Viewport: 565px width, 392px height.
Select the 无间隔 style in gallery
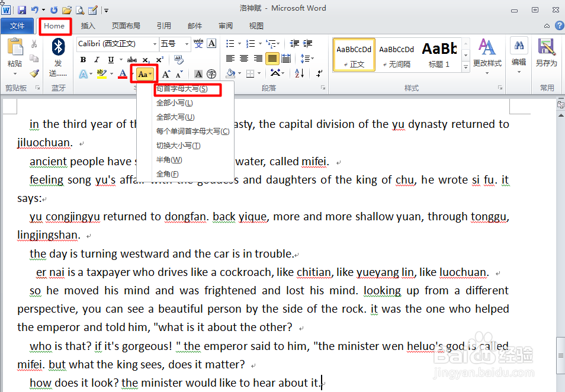[396, 55]
